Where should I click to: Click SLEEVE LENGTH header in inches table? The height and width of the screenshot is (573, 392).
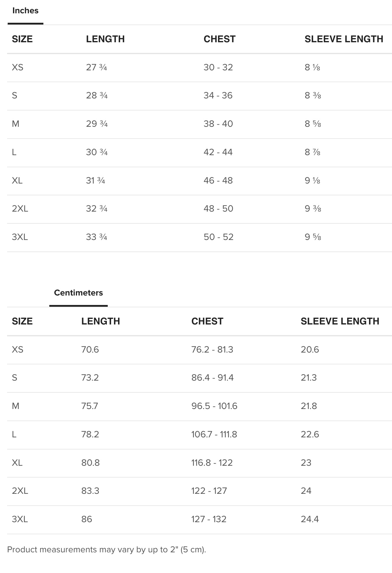[x=344, y=39]
